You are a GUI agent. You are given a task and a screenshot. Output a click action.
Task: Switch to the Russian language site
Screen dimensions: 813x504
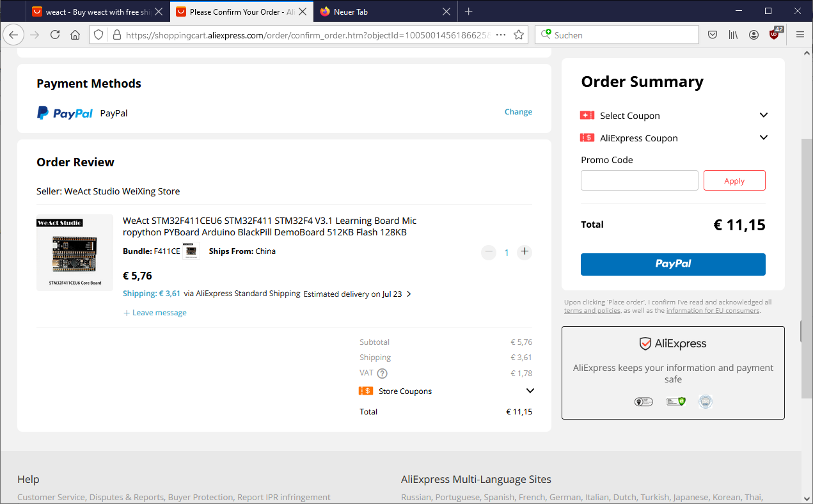416,497
